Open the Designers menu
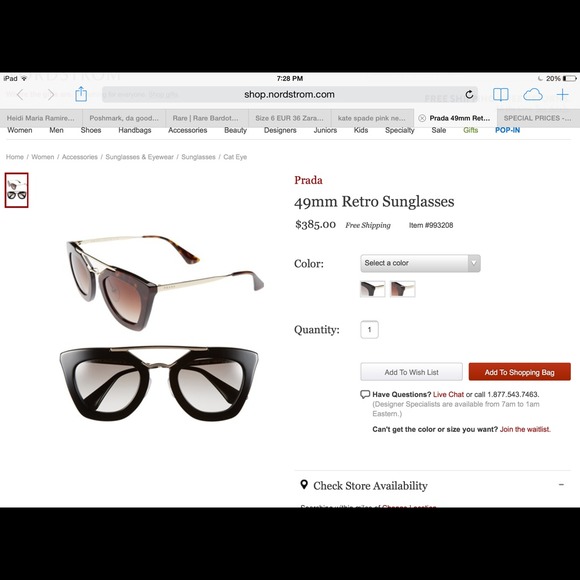The image size is (580, 580). (280, 130)
